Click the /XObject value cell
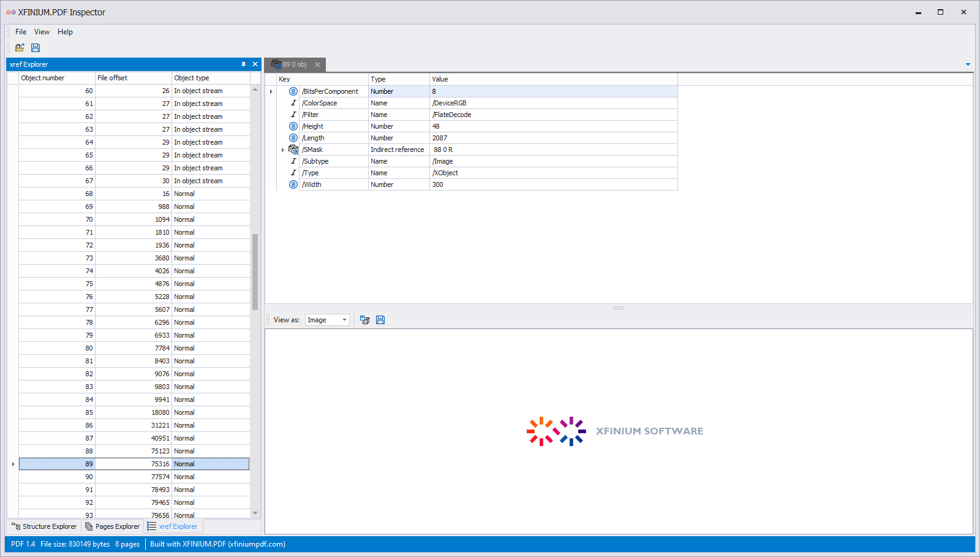The width and height of the screenshot is (980, 557). (x=554, y=173)
